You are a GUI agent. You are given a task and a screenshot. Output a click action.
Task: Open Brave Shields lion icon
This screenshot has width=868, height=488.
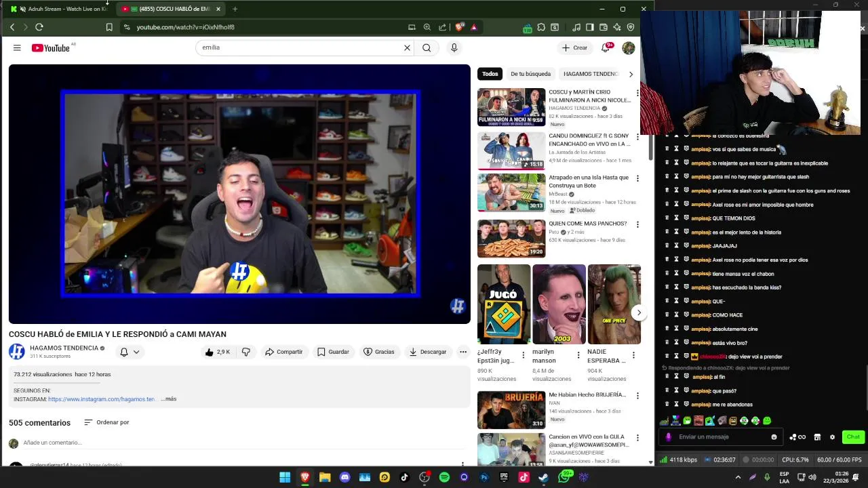pyautogui.click(x=459, y=27)
